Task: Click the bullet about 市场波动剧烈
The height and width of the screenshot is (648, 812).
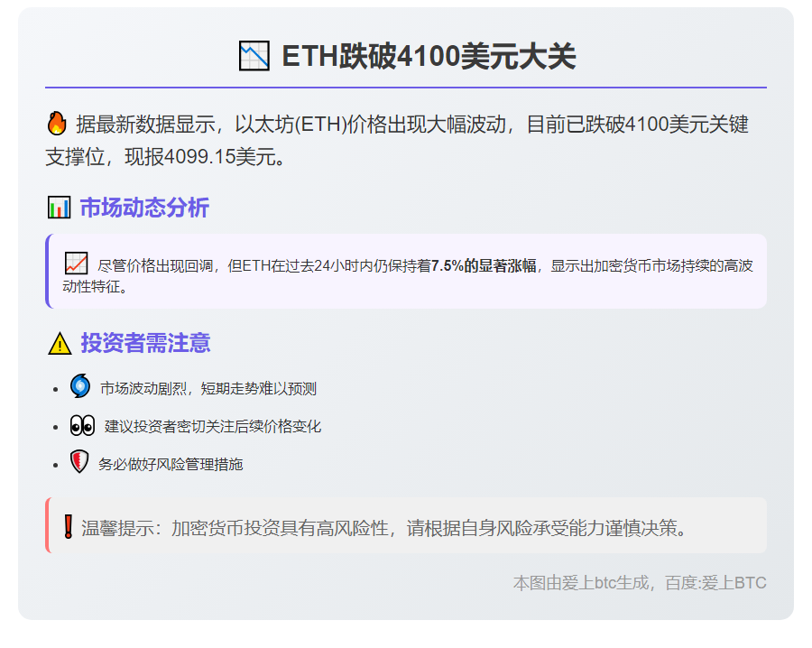Action: coord(210,388)
